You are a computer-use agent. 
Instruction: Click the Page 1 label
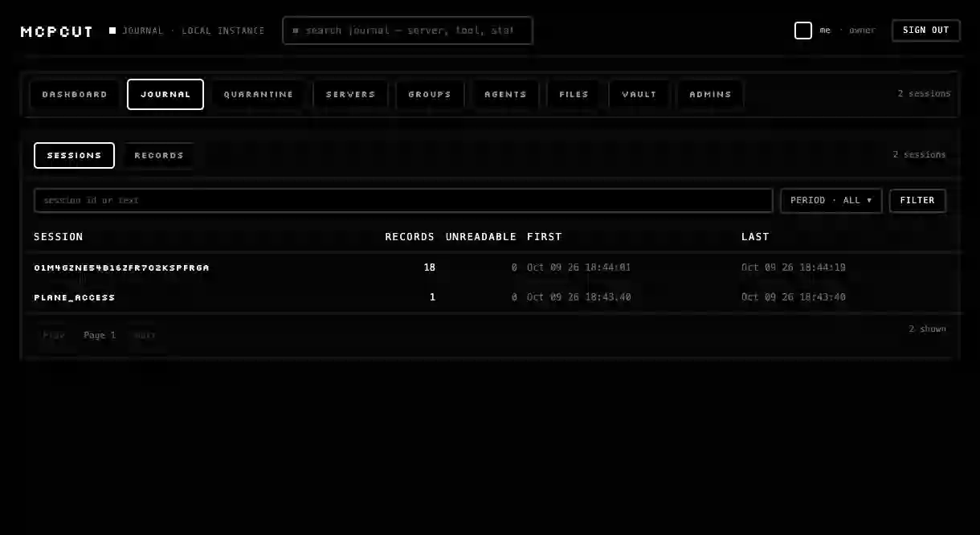[x=100, y=335]
